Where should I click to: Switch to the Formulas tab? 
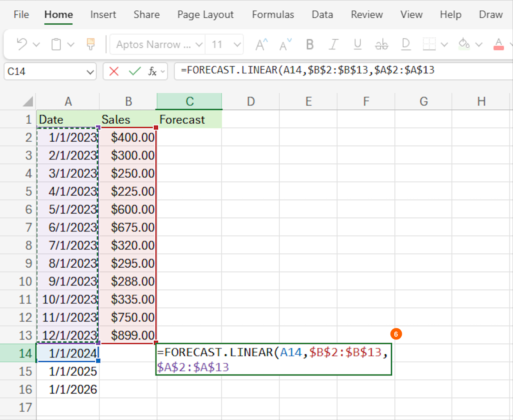tap(273, 14)
